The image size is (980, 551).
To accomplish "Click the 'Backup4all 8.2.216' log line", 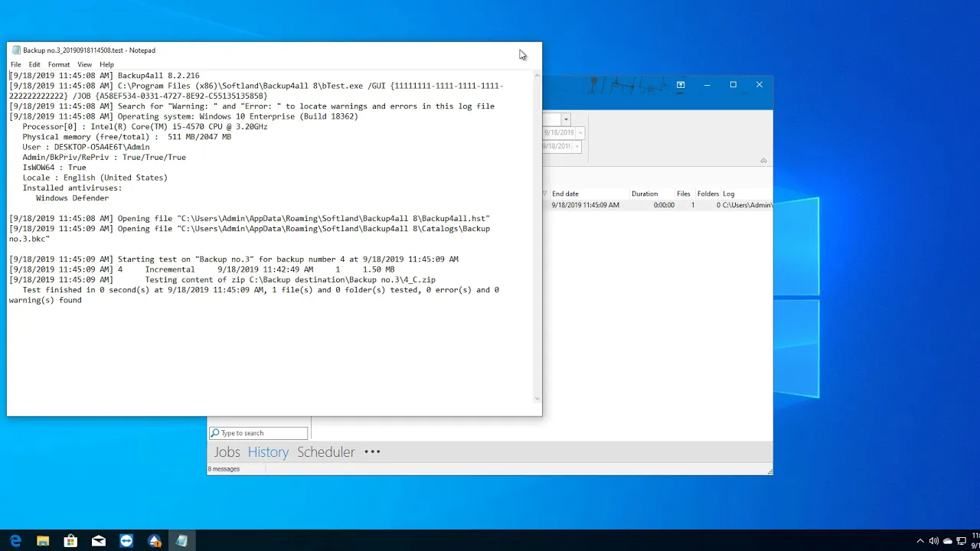I will (104, 76).
